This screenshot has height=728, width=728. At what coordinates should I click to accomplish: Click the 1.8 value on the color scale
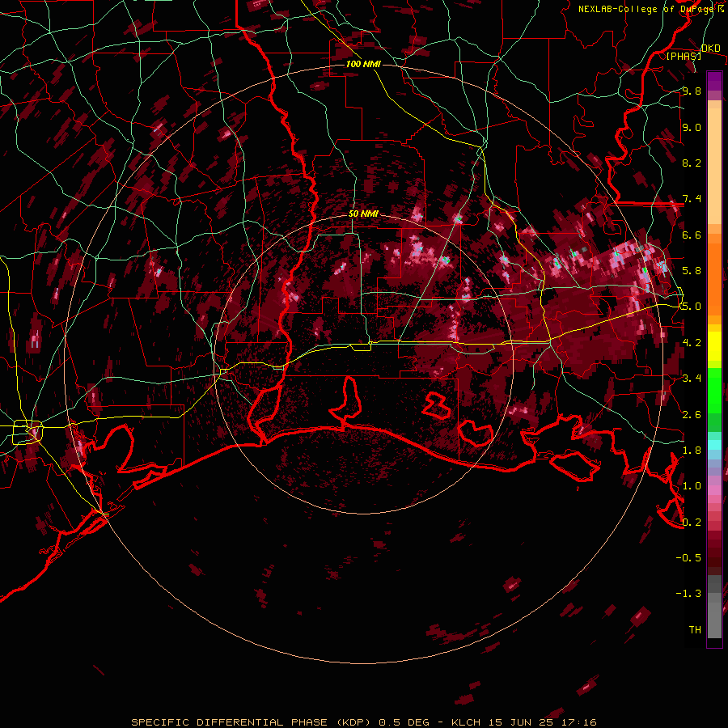coord(692,451)
